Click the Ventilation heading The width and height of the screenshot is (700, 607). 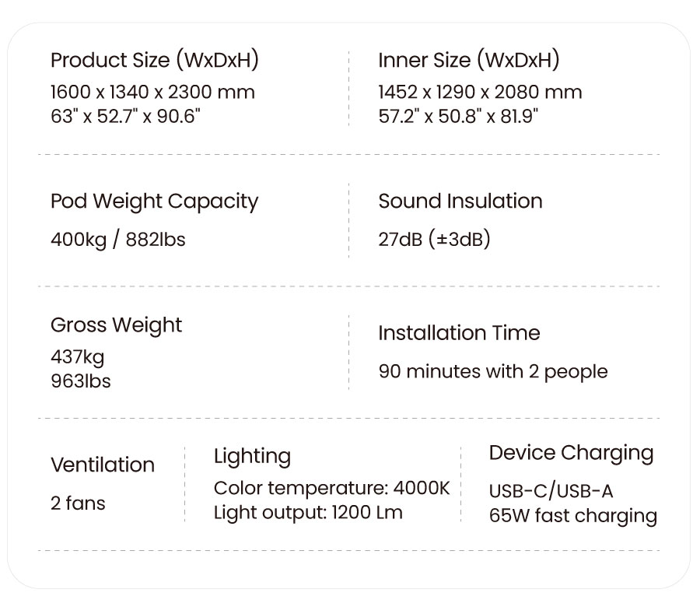[x=103, y=465]
